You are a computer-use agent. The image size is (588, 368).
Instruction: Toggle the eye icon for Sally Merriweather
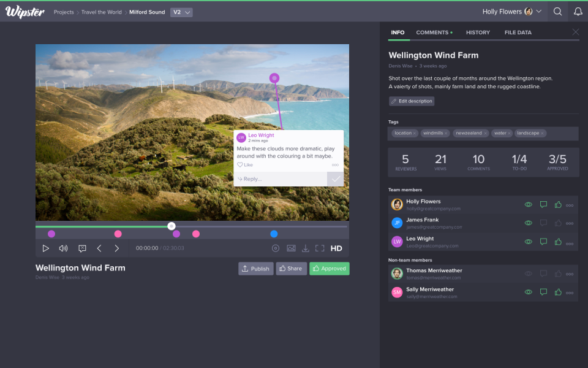(x=528, y=292)
